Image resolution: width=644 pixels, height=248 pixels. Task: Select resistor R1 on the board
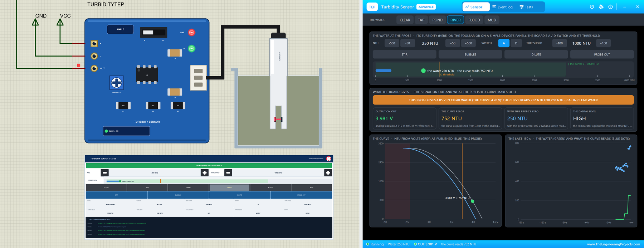tap(123, 106)
